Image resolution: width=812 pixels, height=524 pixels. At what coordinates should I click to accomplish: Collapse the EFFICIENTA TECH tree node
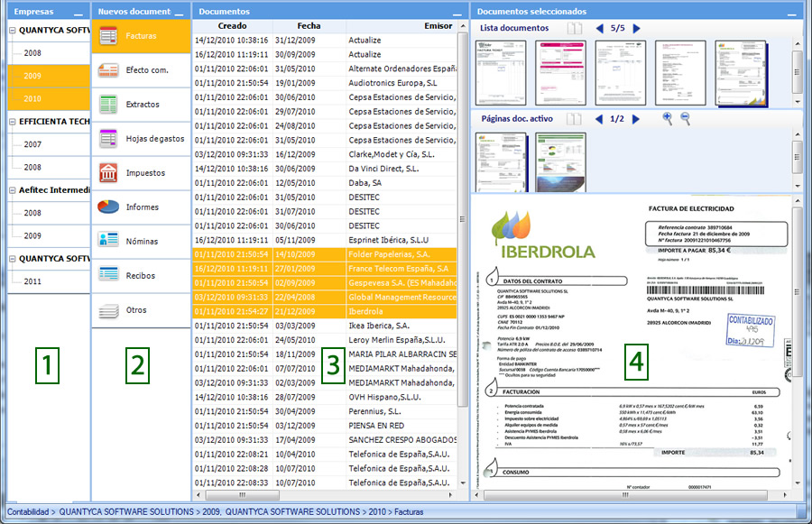pos(13,122)
